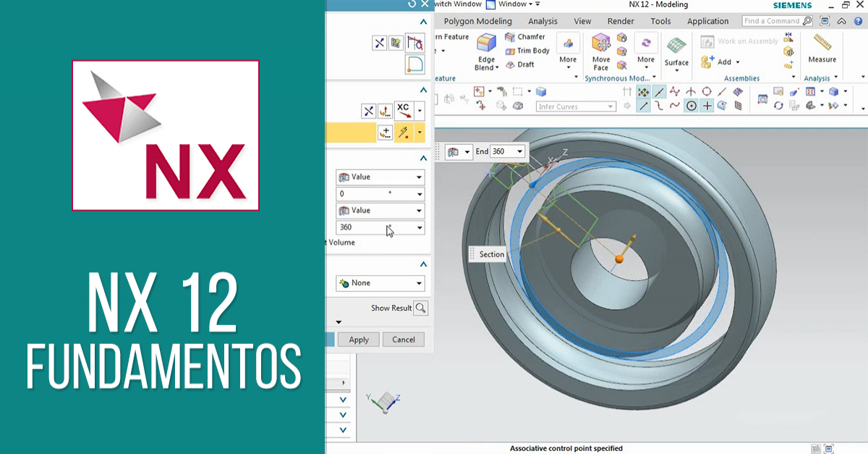Click the Find a Command search box
The height and width of the screenshot is (454, 868).
coord(773,21)
